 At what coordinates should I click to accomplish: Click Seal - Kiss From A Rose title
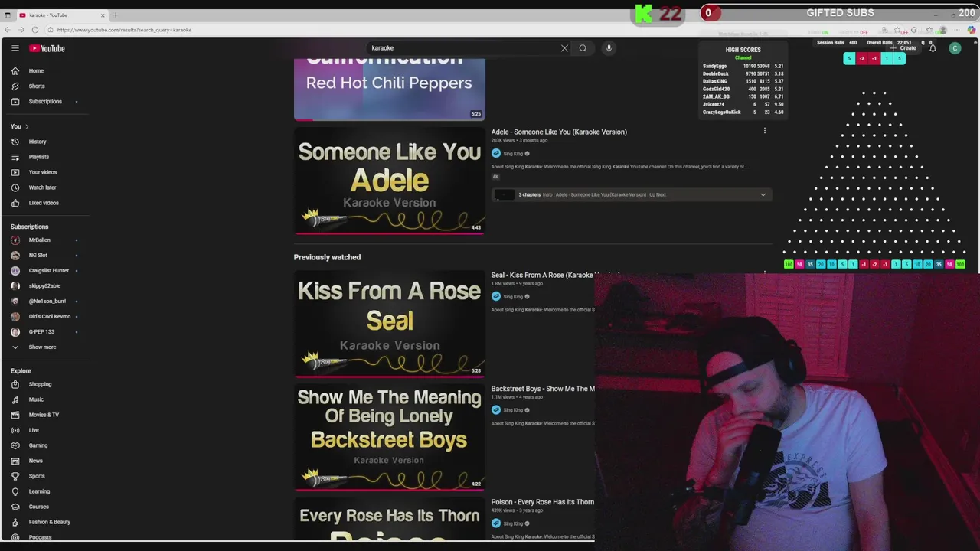coord(543,275)
